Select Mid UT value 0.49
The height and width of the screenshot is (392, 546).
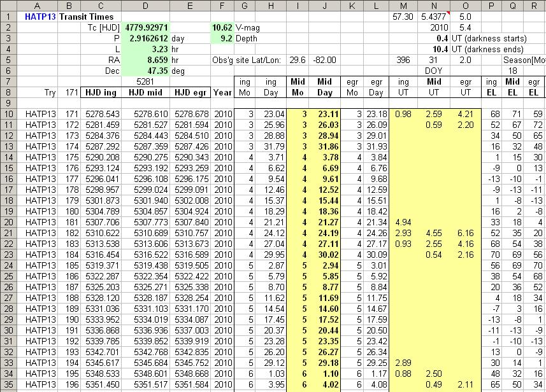click(x=433, y=385)
